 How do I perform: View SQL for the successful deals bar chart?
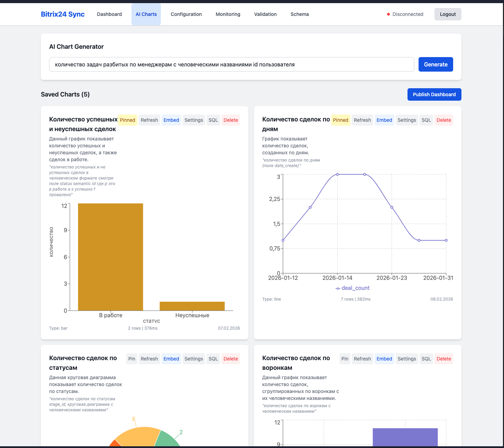tap(213, 120)
